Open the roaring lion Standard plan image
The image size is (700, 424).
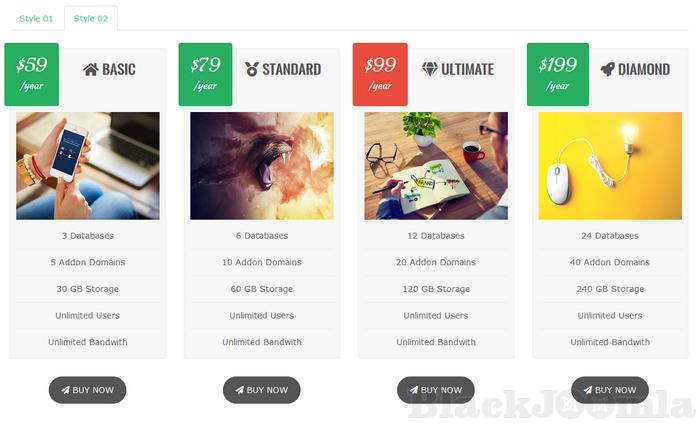click(262, 166)
